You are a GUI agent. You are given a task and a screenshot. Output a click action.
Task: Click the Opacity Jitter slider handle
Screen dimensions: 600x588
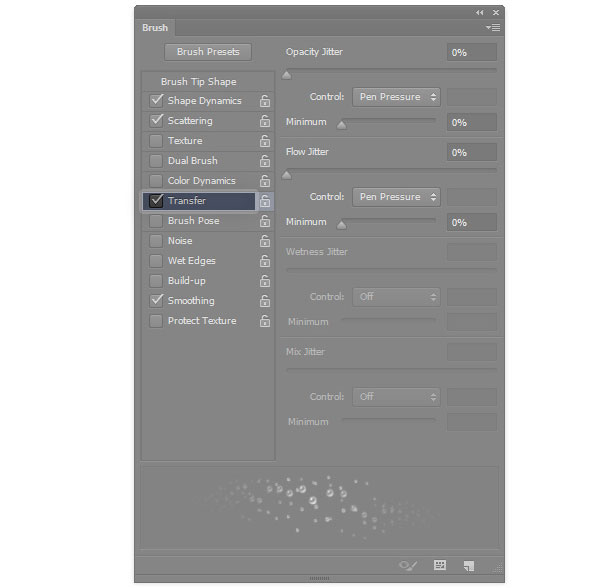(286, 75)
